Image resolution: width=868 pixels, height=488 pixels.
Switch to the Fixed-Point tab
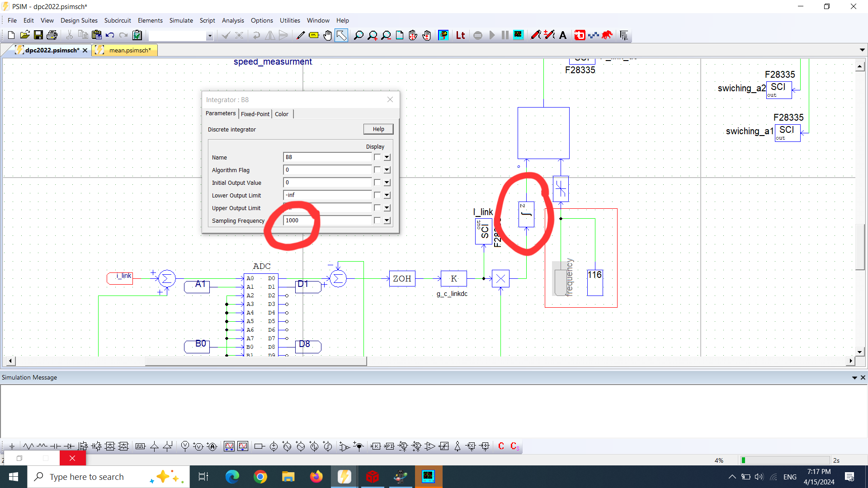point(255,114)
